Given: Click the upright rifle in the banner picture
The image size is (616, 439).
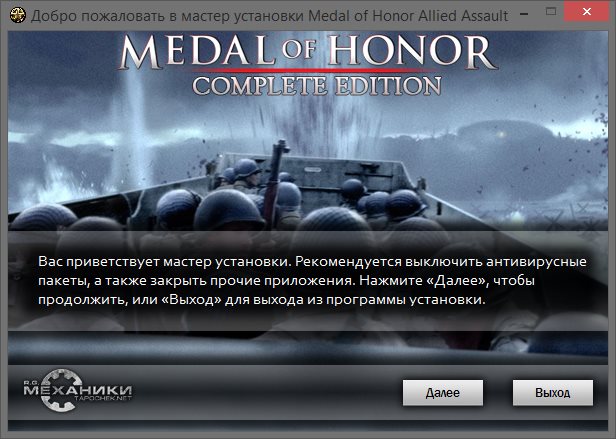Looking at the screenshot, I should (275, 181).
